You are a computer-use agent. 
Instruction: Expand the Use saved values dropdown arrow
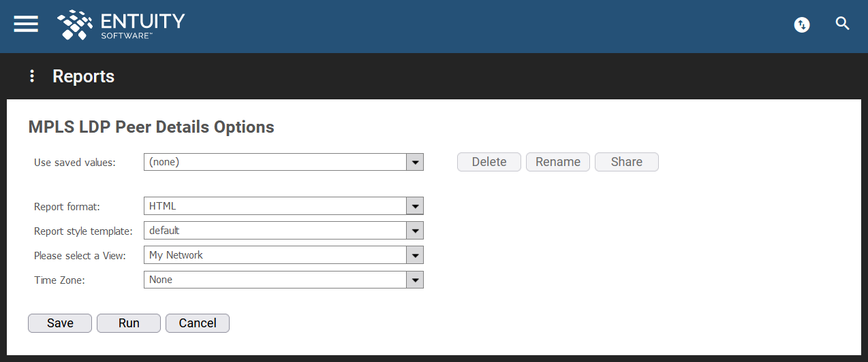[415, 162]
